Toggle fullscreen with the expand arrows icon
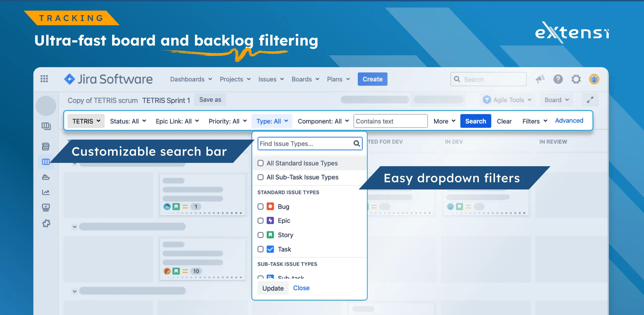Screen dimensions: 644x315 (590, 100)
